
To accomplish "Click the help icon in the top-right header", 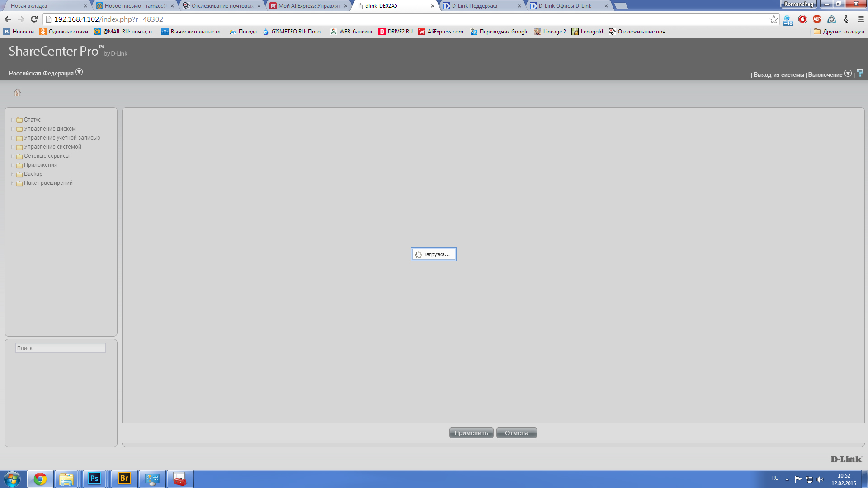I will tap(860, 73).
